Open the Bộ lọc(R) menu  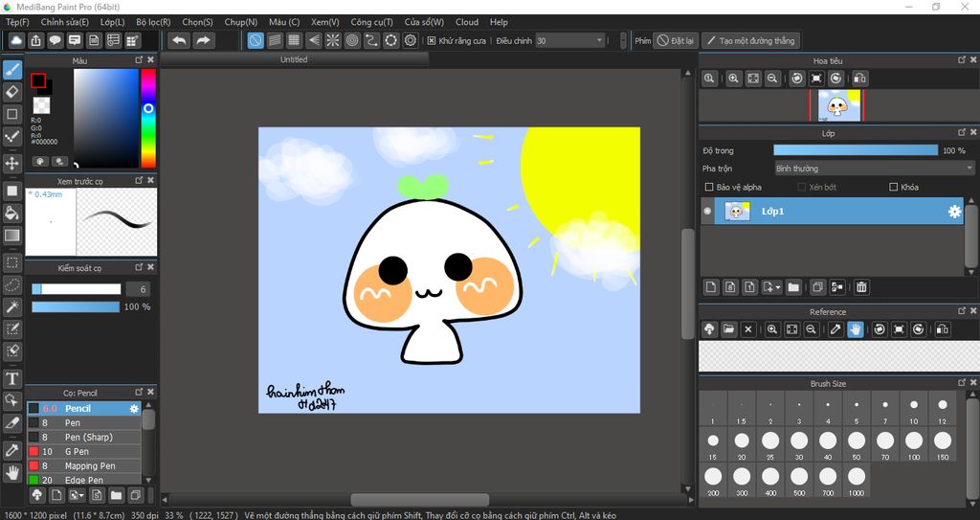tap(153, 22)
